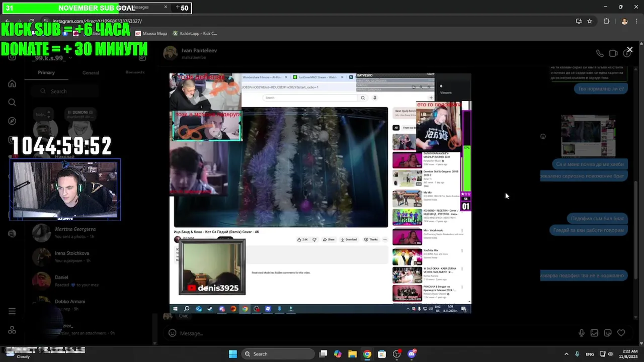This screenshot has width=644, height=362.
Task: Click the message 'Педофил съм бил брат'
Action: tap(597, 218)
